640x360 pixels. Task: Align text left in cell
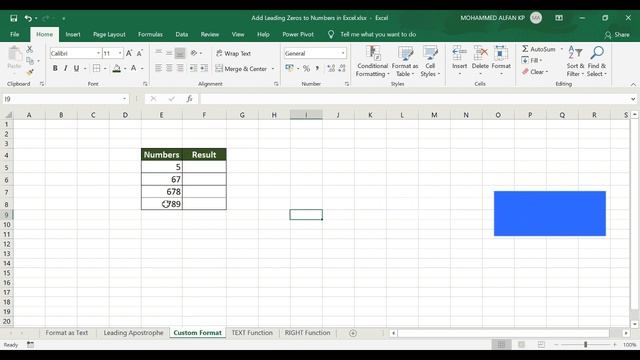click(158, 68)
